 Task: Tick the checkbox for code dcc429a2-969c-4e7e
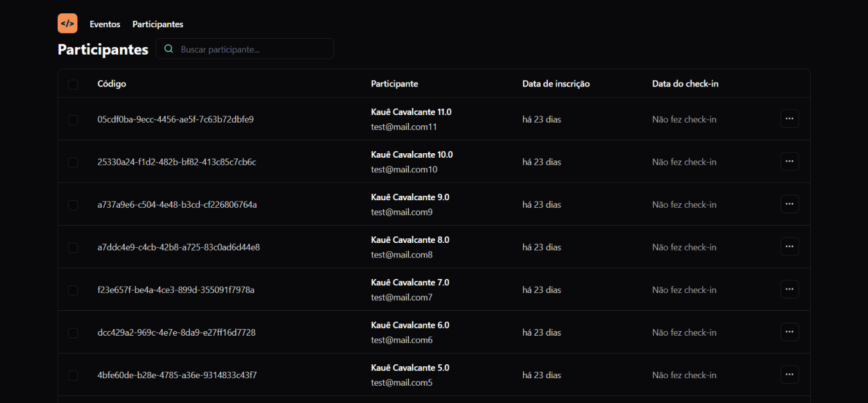click(x=73, y=333)
